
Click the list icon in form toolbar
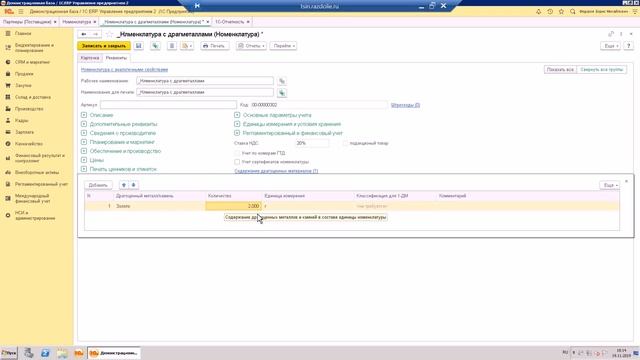[x=172, y=46]
